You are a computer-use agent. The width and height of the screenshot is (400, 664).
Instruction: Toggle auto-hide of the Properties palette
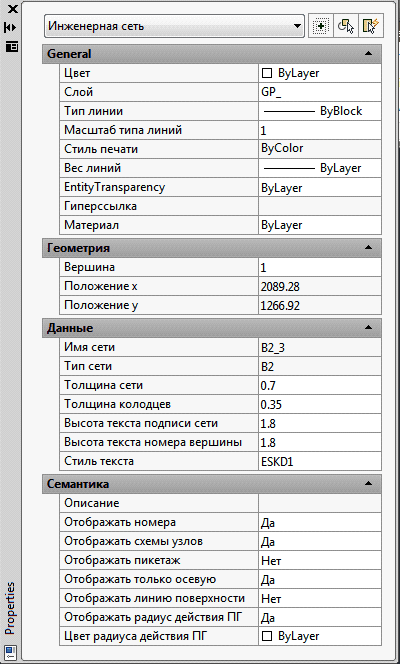11,28
